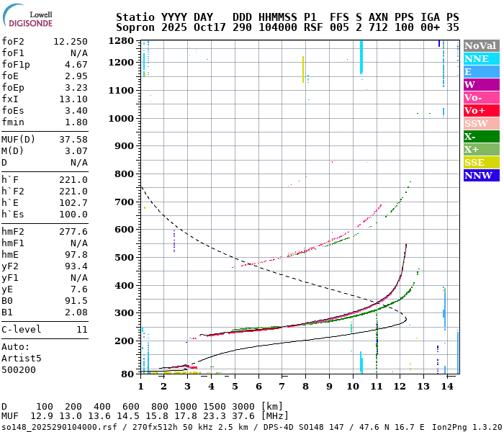Click the cyan NNE legend entry
Screen dimensions: 504x432
(x=481, y=58)
